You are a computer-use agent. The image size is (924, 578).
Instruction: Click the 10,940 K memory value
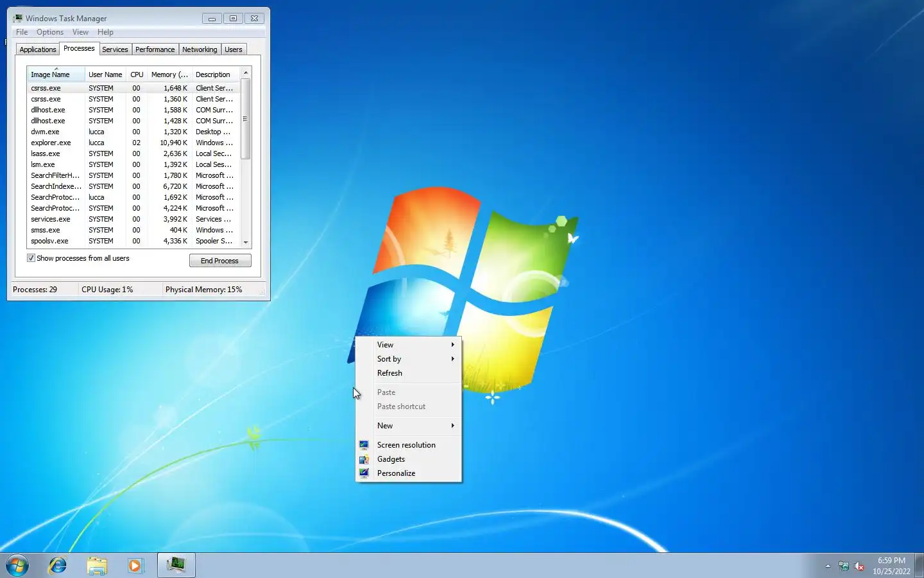[x=173, y=143]
